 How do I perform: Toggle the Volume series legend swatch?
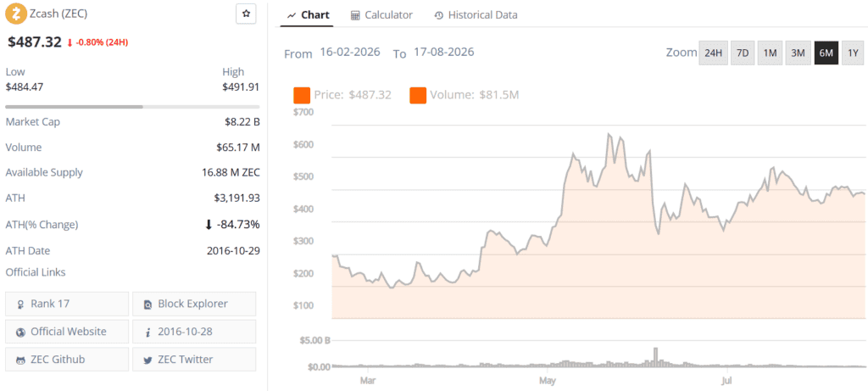[418, 95]
